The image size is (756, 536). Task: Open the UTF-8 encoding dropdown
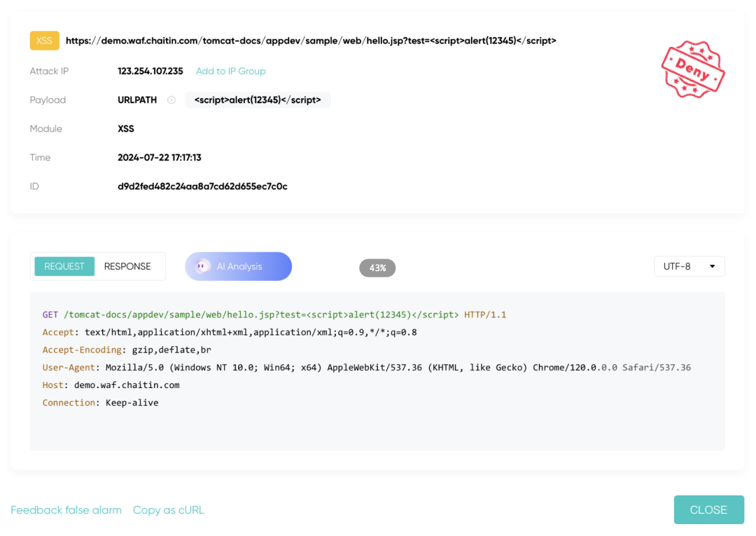click(x=689, y=266)
